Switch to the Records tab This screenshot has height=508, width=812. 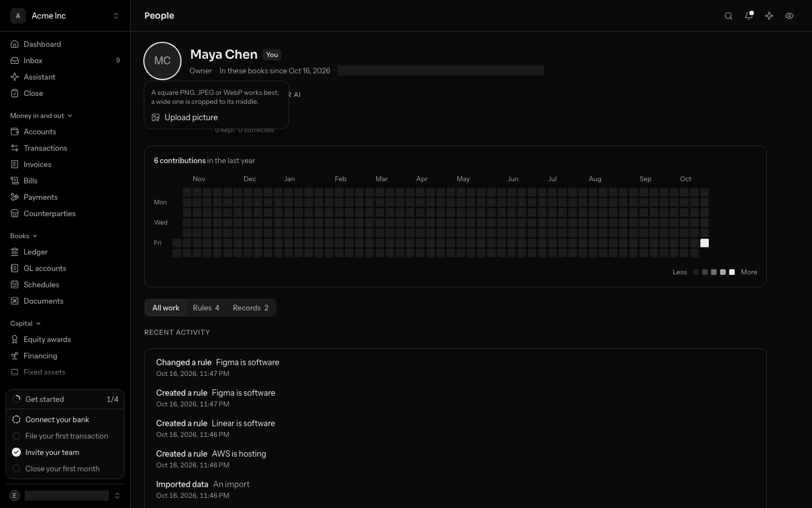[x=250, y=308]
